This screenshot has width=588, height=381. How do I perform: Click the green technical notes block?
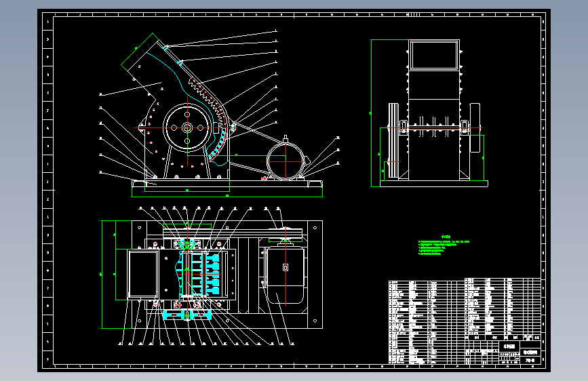pyautogui.click(x=444, y=245)
